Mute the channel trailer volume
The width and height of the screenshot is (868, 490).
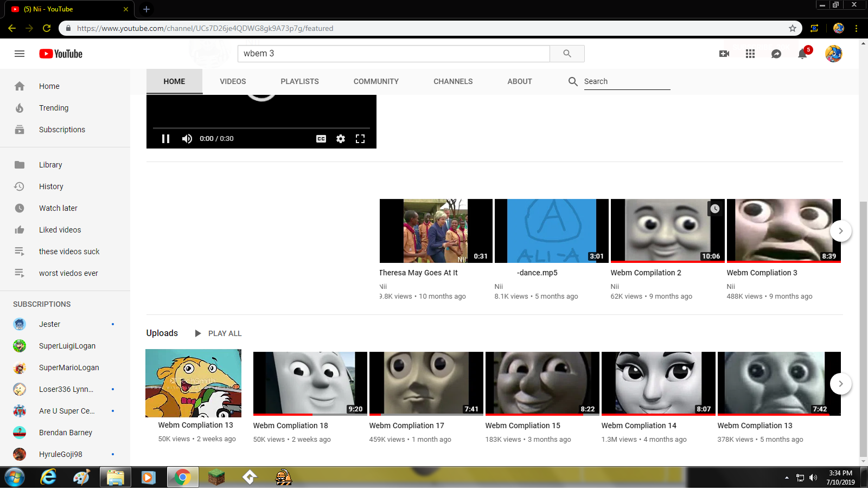click(187, 139)
